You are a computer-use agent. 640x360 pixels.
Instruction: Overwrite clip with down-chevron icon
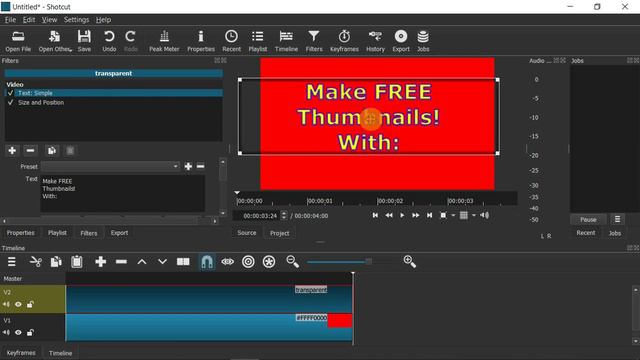point(162,262)
